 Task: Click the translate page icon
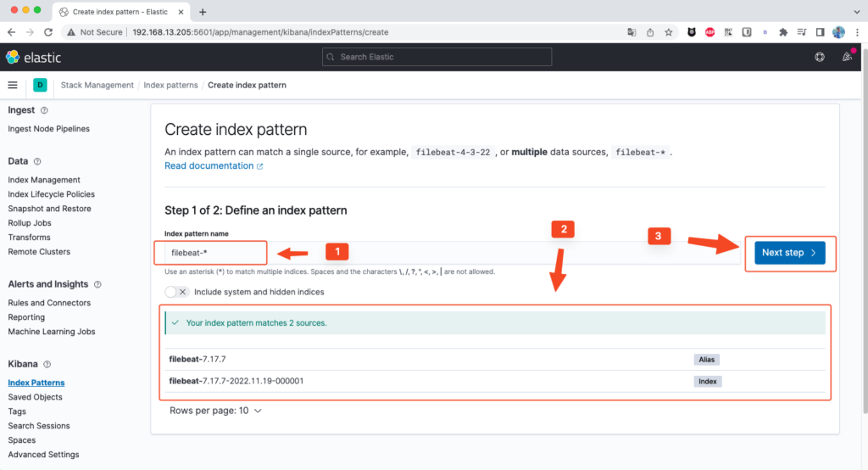pyautogui.click(x=632, y=32)
